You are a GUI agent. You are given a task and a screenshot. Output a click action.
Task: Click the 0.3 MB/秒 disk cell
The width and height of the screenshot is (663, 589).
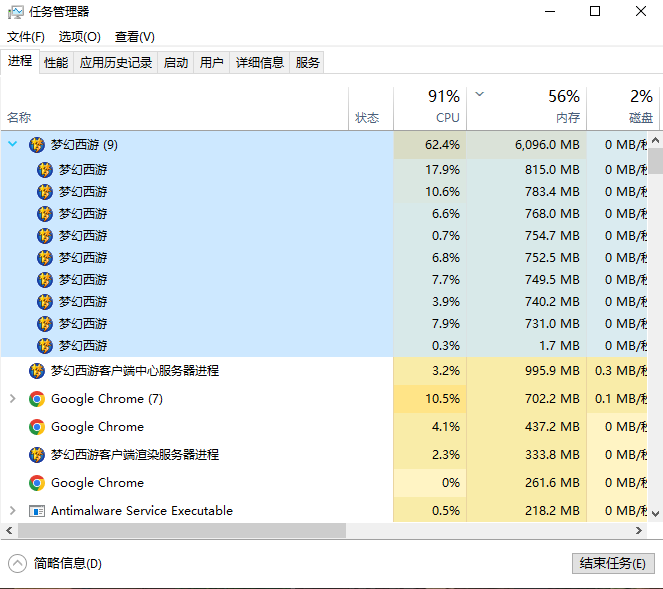617,371
